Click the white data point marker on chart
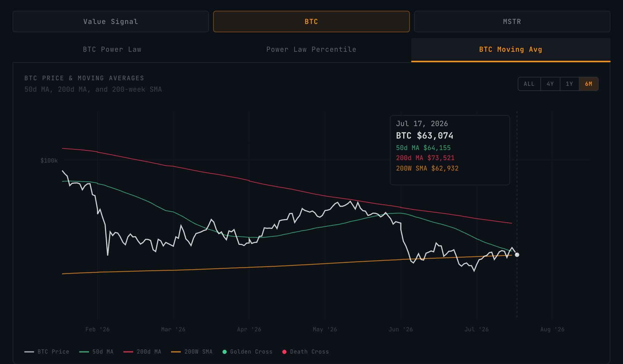Image resolution: width=623 pixels, height=364 pixels. [517, 255]
